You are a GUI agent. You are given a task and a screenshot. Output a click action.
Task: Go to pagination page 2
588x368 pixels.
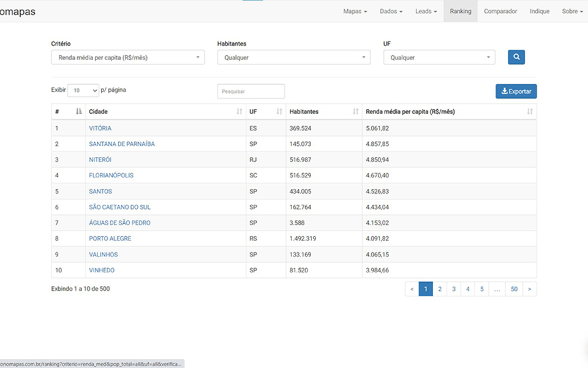[x=440, y=289]
